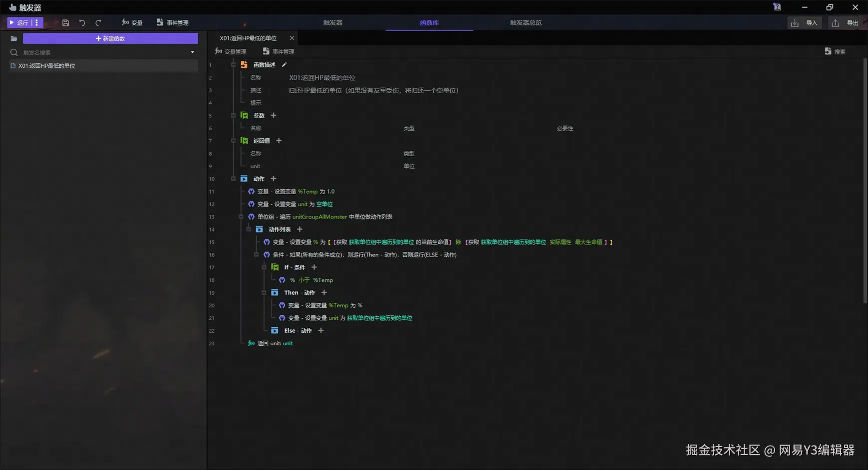The height and width of the screenshot is (470, 868).
Task: Click the 函数描述 section icon
Action: 244,65
